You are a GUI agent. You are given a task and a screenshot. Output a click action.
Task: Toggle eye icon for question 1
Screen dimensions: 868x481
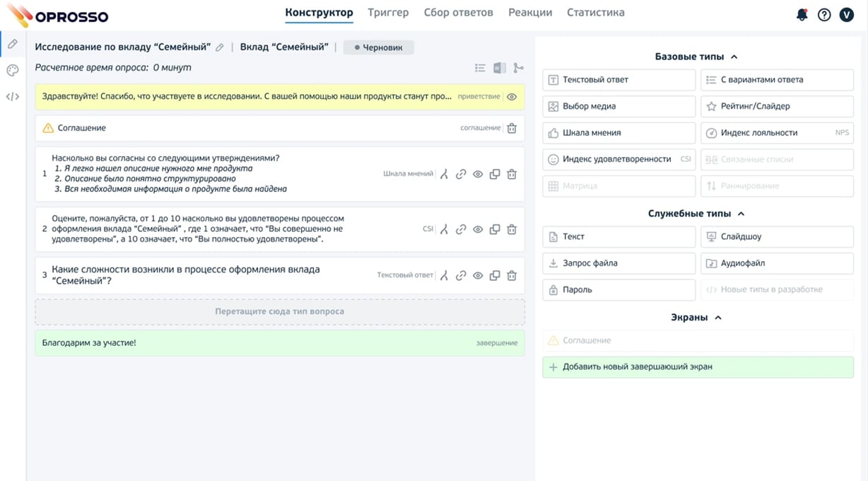(478, 174)
